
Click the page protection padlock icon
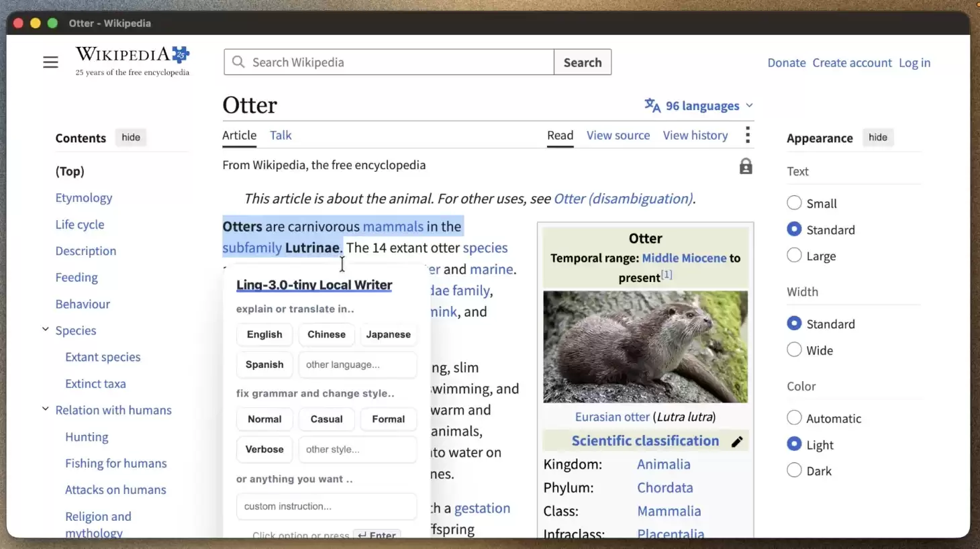tap(746, 166)
